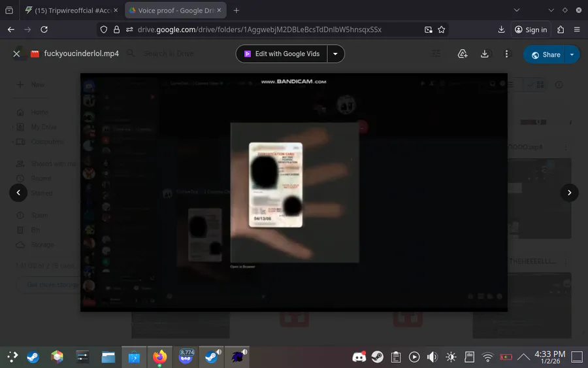Open the clipboard tray icon
The width and height of the screenshot is (588, 368).
coord(396,357)
